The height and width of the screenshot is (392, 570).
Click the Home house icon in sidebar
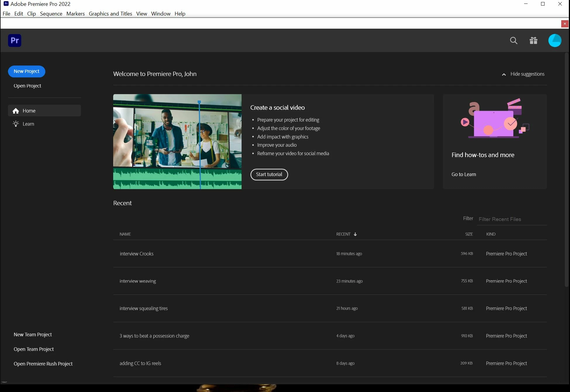[x=16, y=111]
